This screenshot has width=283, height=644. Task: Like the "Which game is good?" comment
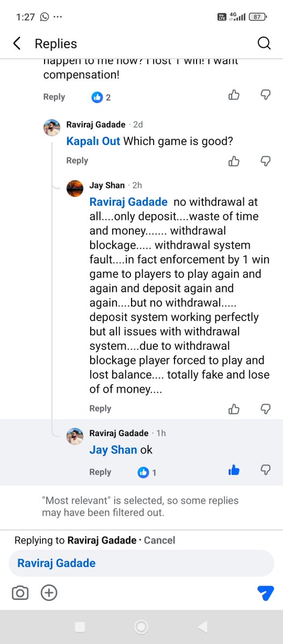tap(234, 160)
